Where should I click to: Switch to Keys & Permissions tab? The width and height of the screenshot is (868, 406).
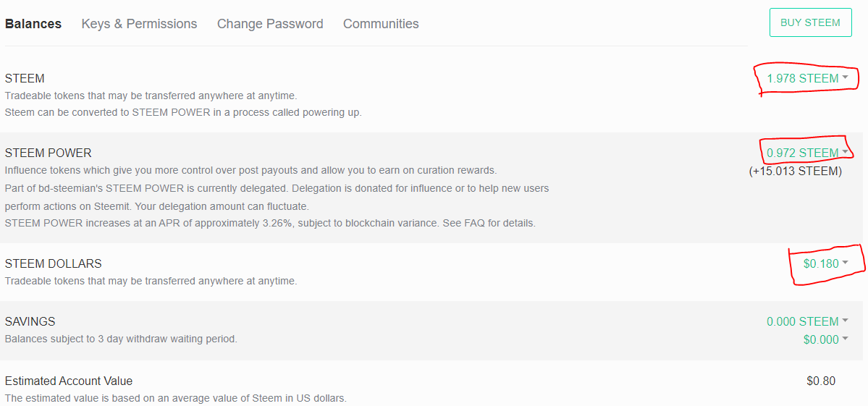(139, 24)
